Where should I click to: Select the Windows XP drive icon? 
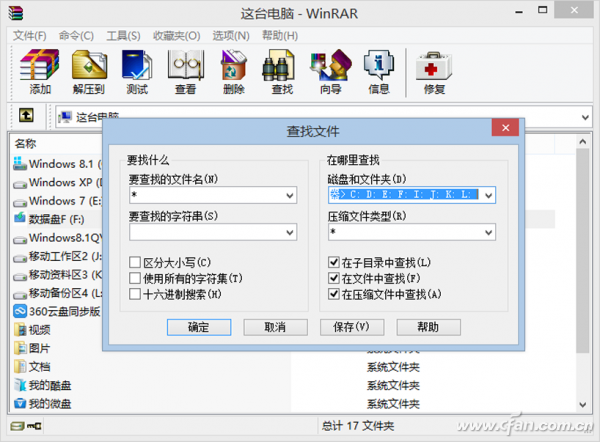coord(20,184)
